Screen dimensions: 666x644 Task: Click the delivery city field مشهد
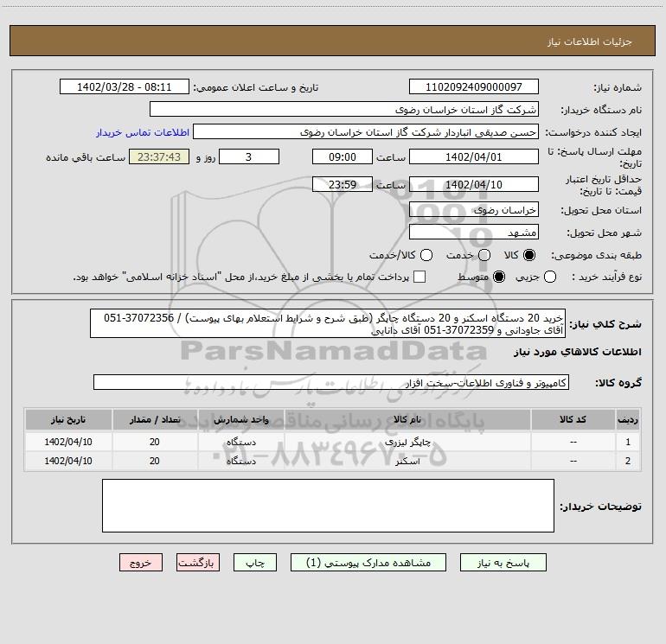point(474,232)
